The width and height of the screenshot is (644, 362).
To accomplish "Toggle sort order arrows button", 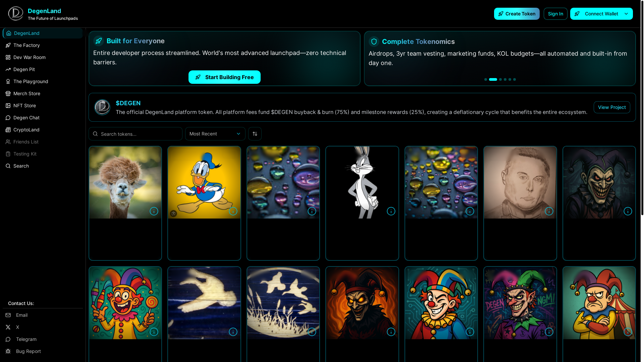I will point(255,134).
